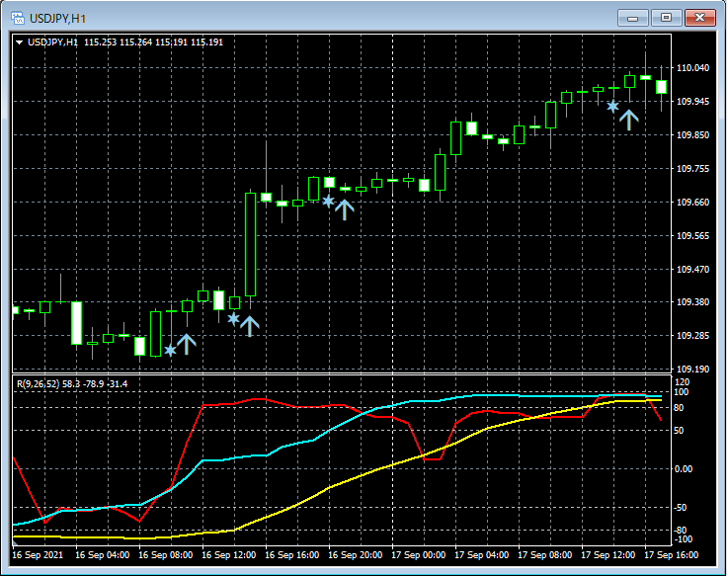The width and height of the screenshot is (728, 576).
Task: Click the 16 Sep 20:00 time label
Action: 356,555
